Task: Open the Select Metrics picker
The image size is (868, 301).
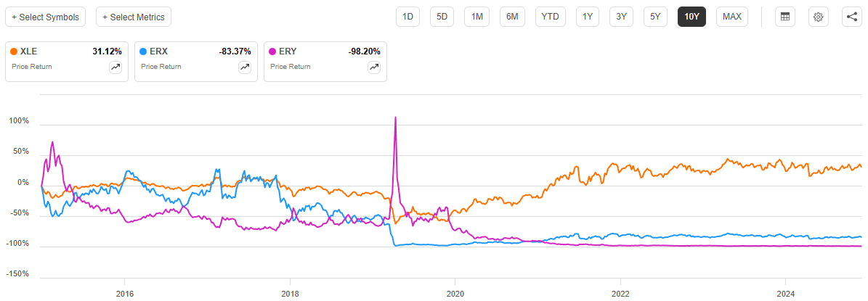Action: click(134, 17)
